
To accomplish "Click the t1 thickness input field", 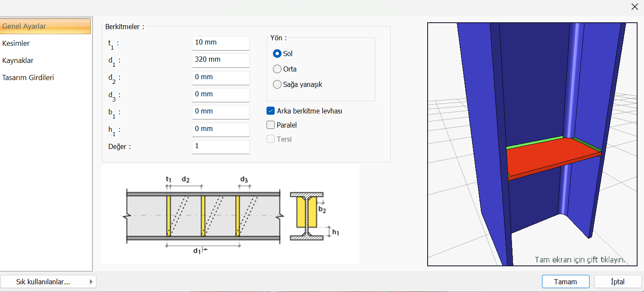I will click(x=221, y=43).
